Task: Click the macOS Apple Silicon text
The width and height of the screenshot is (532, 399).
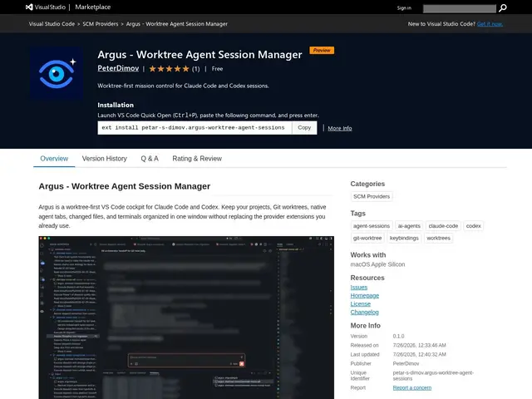Action: coord(377,264)
